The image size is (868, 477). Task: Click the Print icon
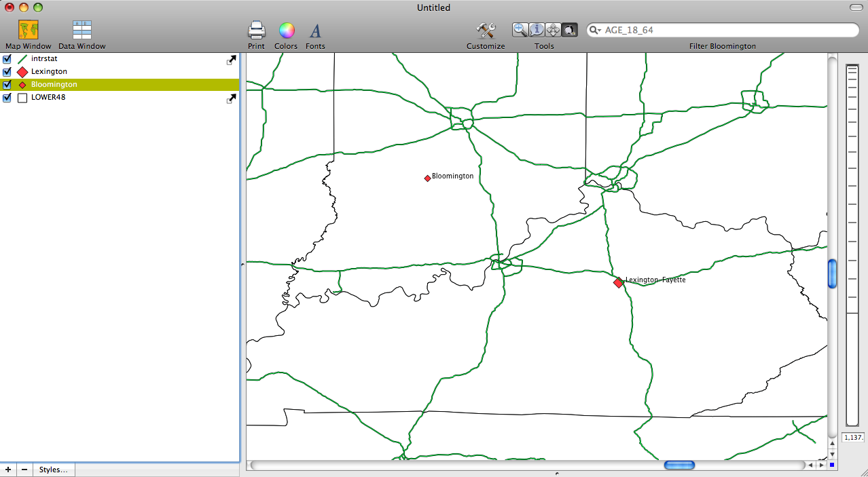point(256,31)
